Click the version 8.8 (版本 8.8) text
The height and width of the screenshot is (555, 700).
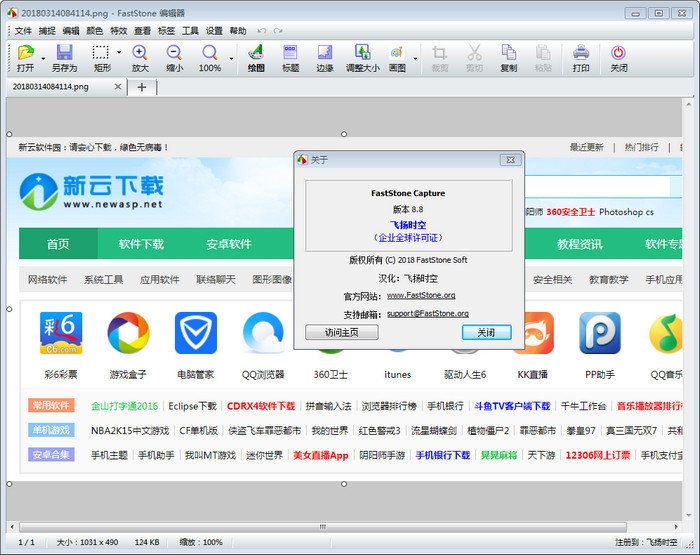coord(408,209)
